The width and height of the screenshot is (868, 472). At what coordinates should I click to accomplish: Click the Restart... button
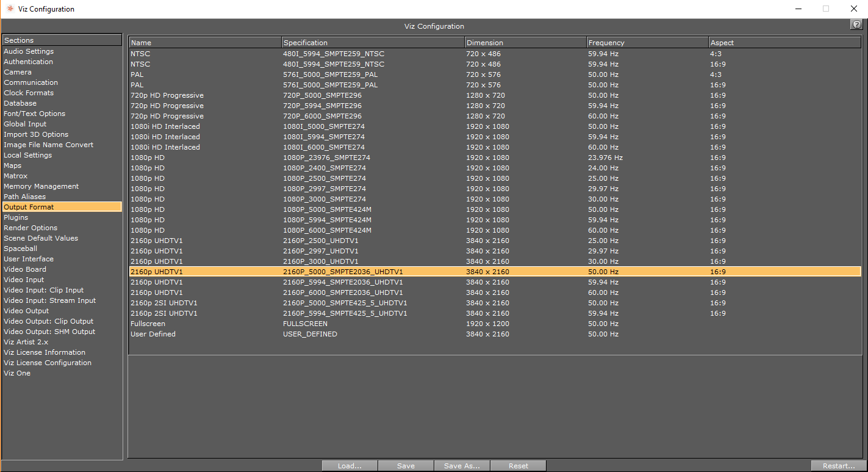[839, 466]
